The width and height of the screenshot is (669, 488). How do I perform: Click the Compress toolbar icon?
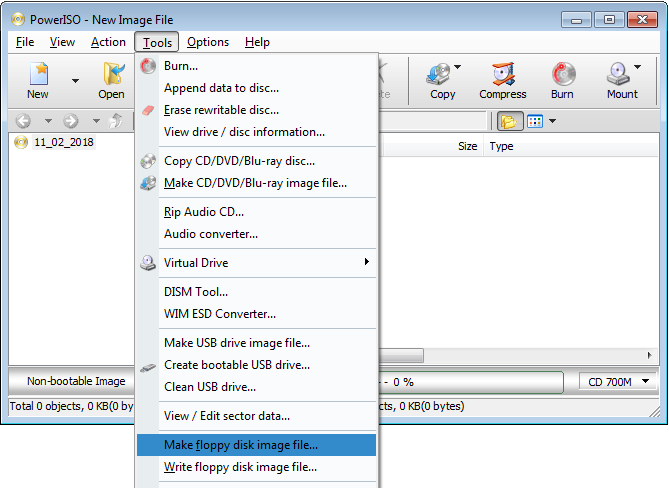coord(503,73)
